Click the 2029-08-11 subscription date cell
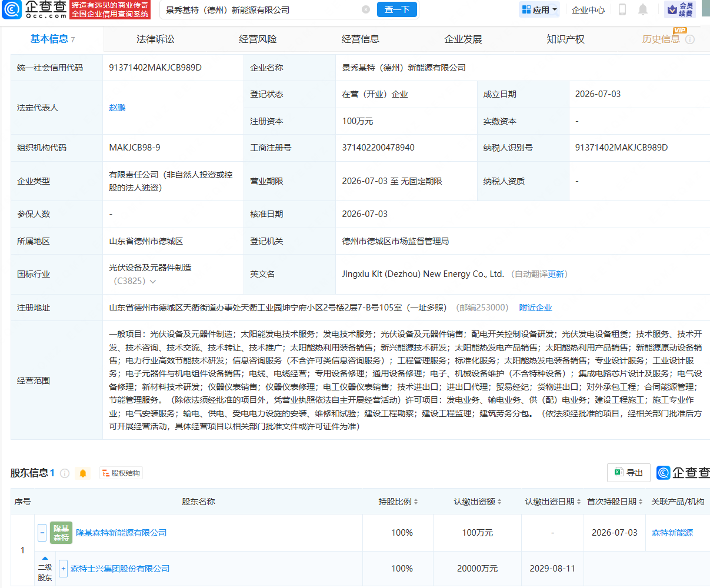 point(552,569)
